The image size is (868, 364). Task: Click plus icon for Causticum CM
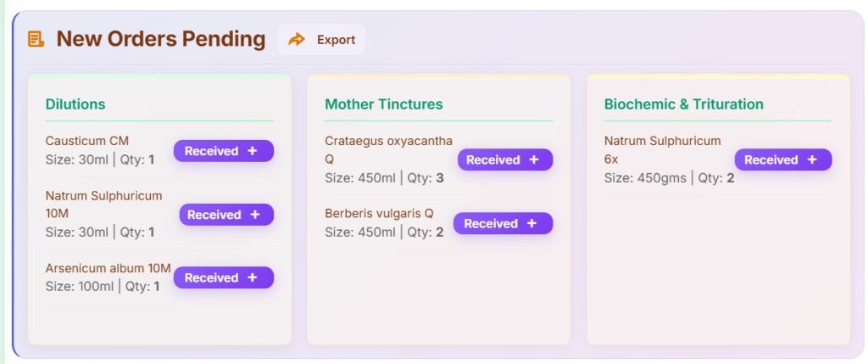(253, 151)
